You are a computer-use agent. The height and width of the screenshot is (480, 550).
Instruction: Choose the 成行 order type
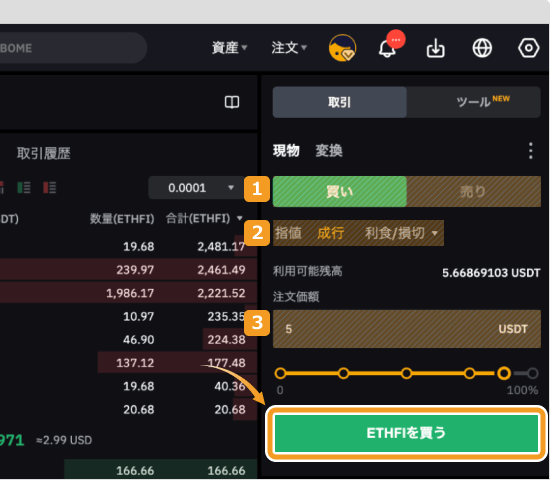pyautogui.click(x=330, y=233)
